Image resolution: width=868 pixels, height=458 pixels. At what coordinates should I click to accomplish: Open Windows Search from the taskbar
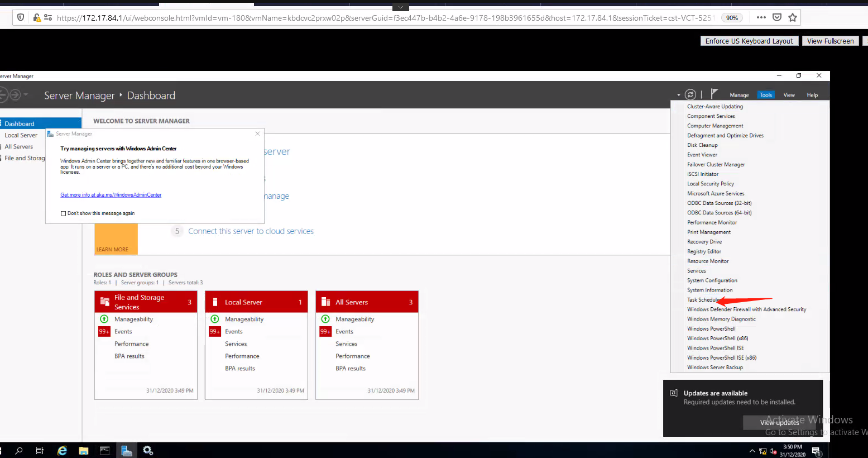(19, 450)
